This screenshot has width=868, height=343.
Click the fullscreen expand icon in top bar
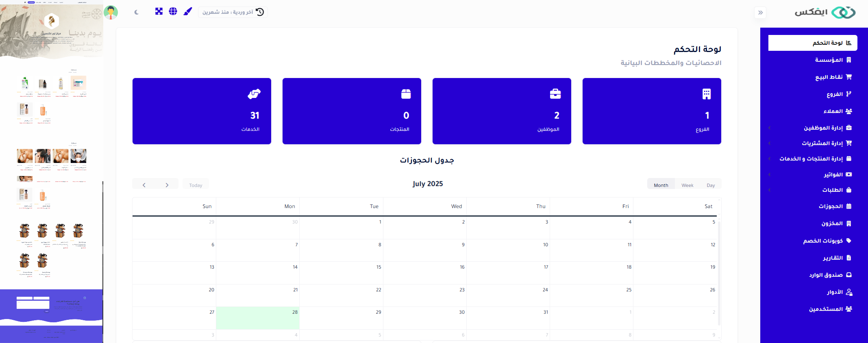pyautogui.click(x=159, y=11)
